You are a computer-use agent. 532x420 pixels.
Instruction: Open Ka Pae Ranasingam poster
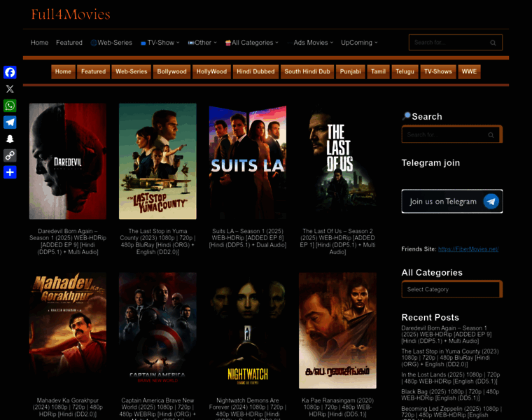337,330
